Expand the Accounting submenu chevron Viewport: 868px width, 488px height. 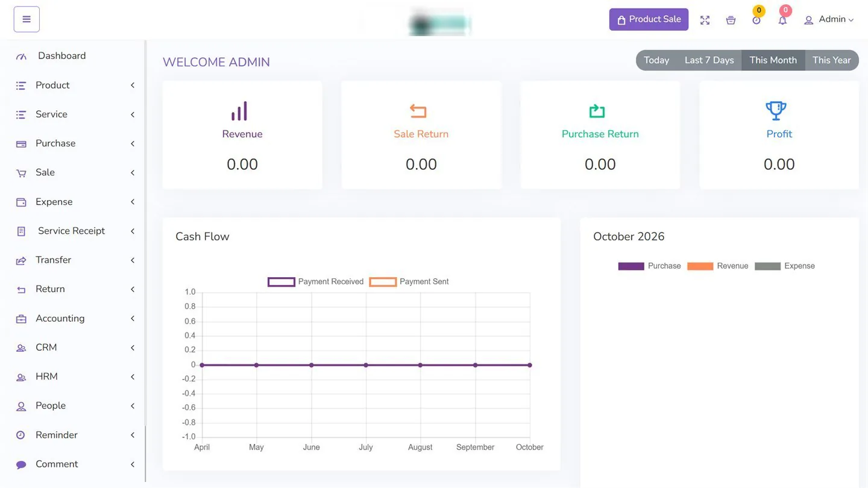point(133,319)
